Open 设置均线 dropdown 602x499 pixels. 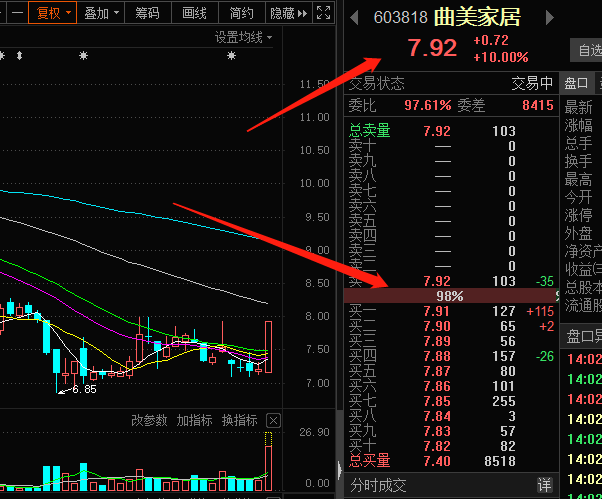(x=243, y=37)
